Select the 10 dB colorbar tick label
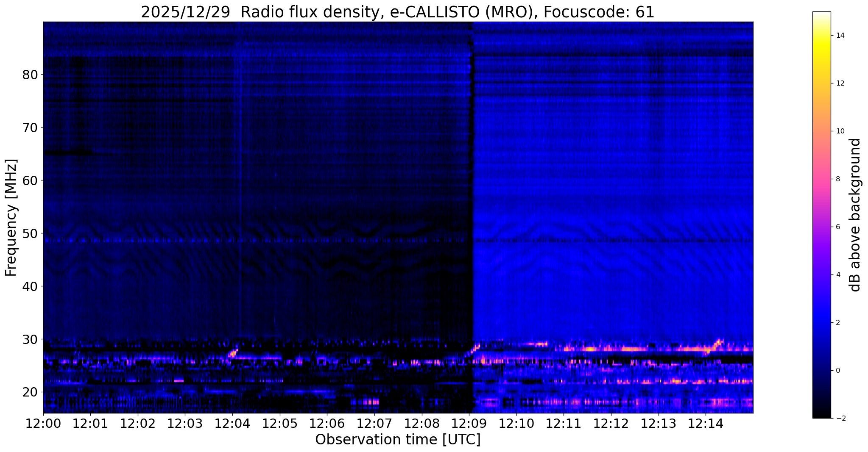The image size is (868, 452). point(840,131)
